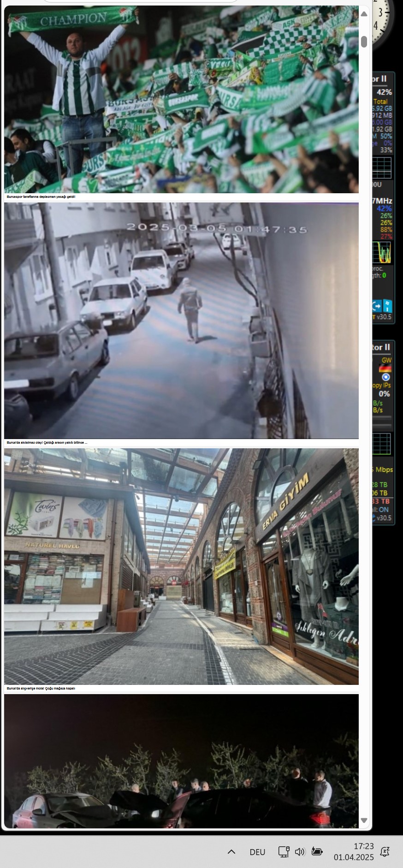Image resolution: width=403 pixels, height=868 pixels.
Task: Open the battery charging tray icon
Action: 317,851
